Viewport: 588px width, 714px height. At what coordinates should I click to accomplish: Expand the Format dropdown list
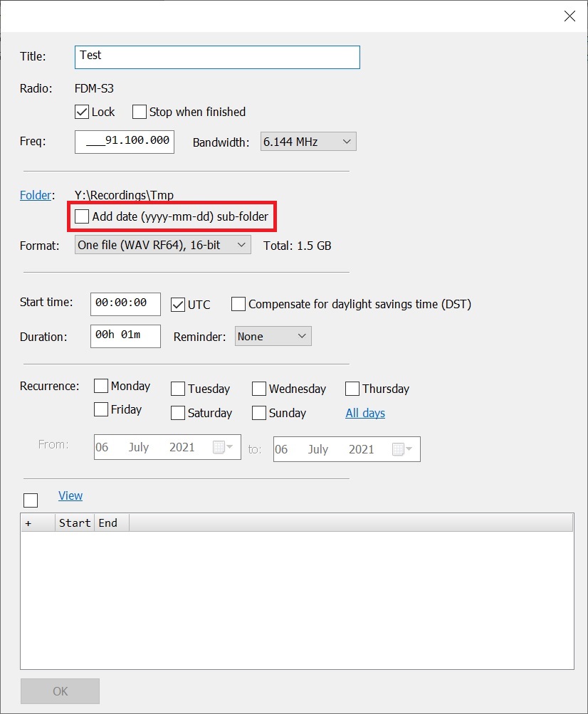(163, 246)
